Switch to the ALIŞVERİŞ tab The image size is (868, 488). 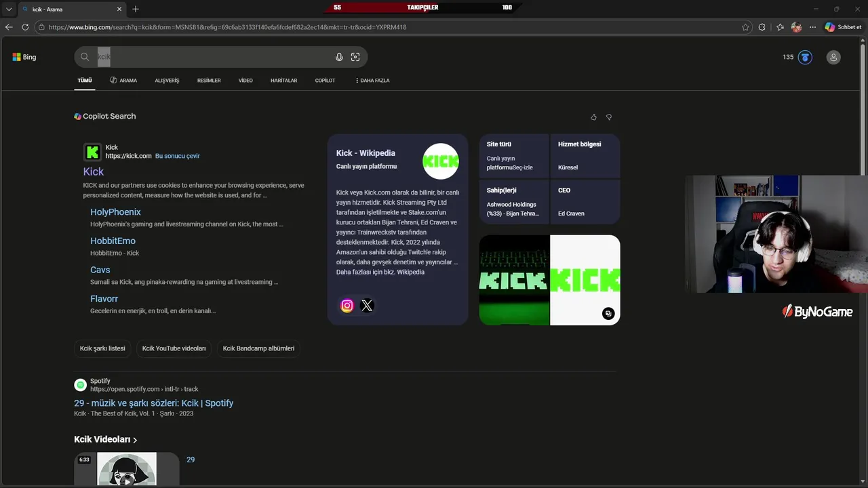[x=167, y=80]
